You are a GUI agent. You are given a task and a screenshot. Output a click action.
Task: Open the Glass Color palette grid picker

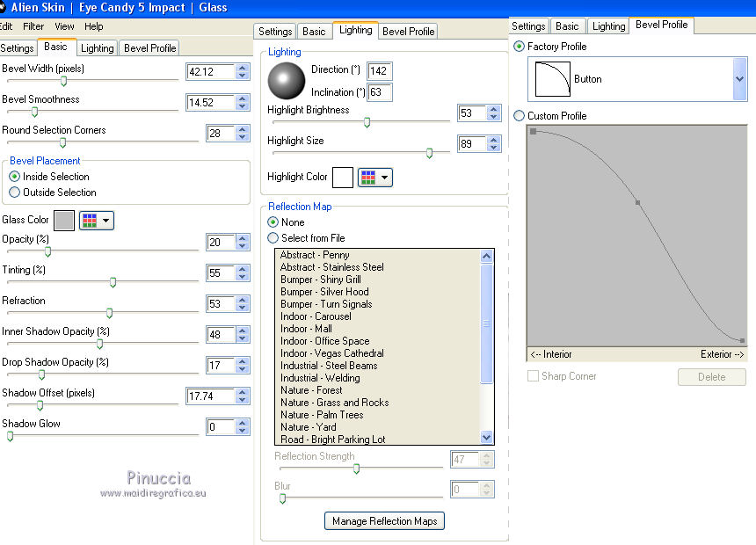pyautogui.click(x=96, y=221)
